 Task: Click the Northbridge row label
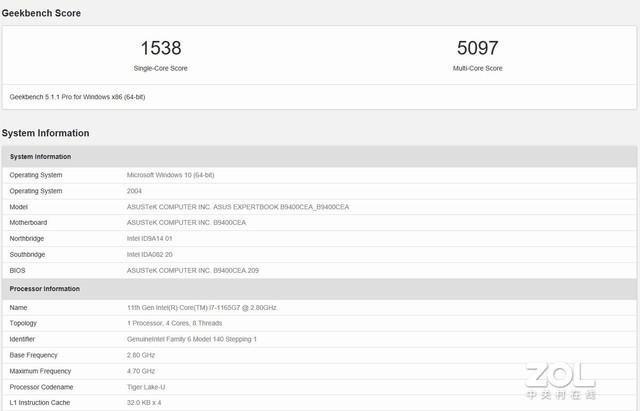(x=27, y=238)
